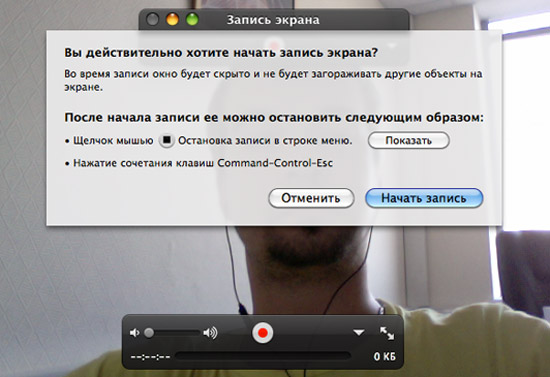Open the recording options dropdown triangle
The image size is (550, 377).
[358, 332]
